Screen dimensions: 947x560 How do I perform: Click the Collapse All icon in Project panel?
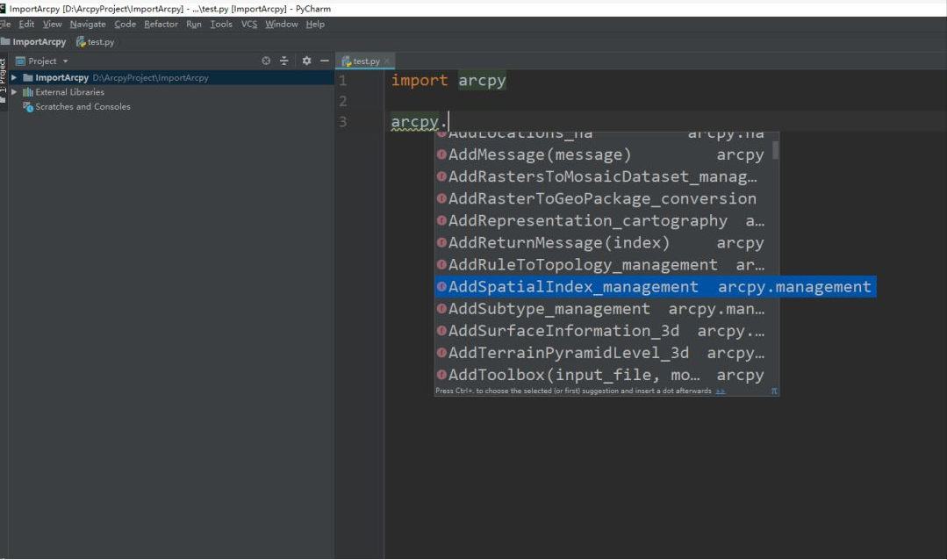(283, 61)
